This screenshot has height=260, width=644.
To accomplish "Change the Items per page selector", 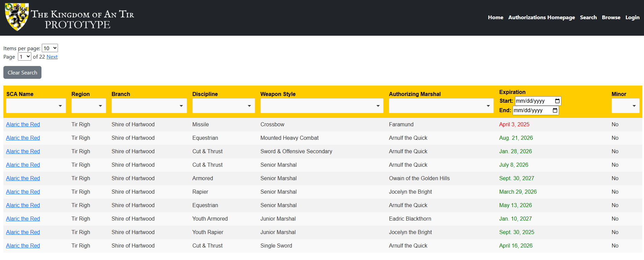I will click(50, 48).
